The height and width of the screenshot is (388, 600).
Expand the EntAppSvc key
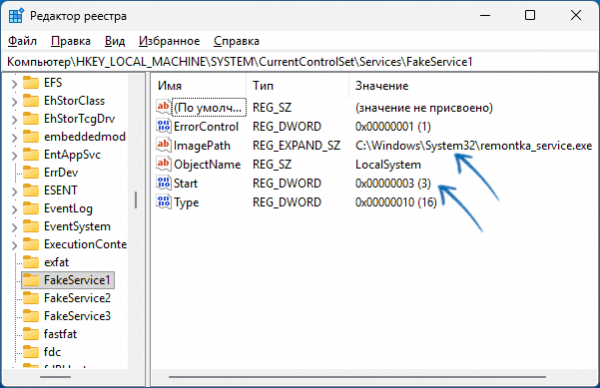coord(14,156)
